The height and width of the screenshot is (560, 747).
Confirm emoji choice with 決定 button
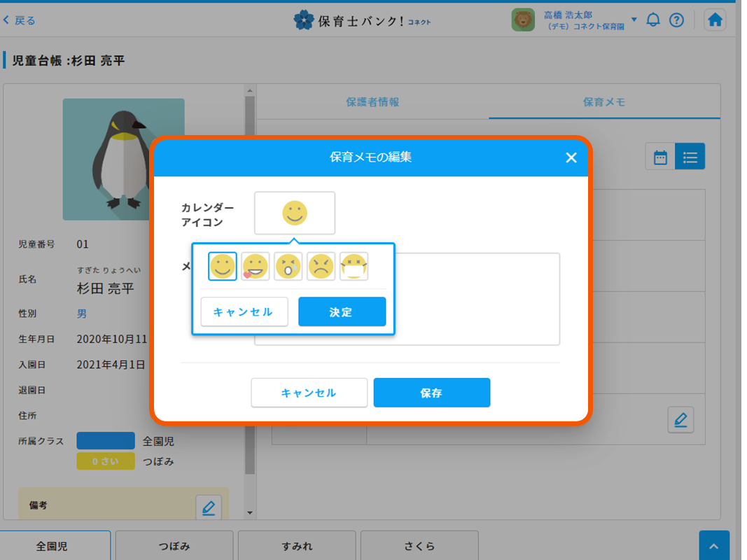point(342,311)
